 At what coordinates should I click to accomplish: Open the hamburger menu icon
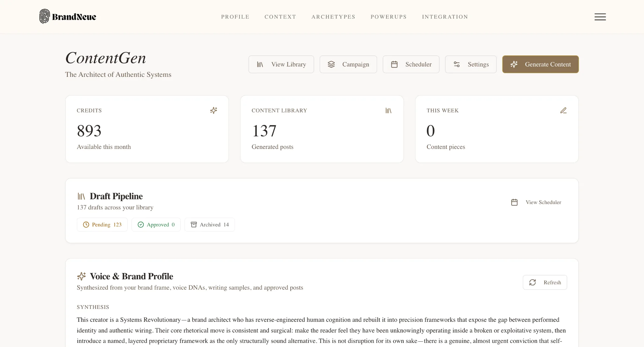point(600,17)
